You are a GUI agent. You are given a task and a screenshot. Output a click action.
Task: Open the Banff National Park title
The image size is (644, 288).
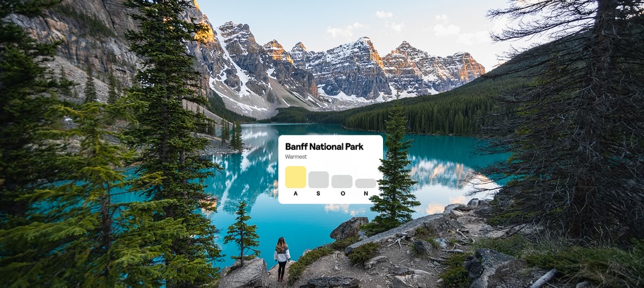pos(325,147)
